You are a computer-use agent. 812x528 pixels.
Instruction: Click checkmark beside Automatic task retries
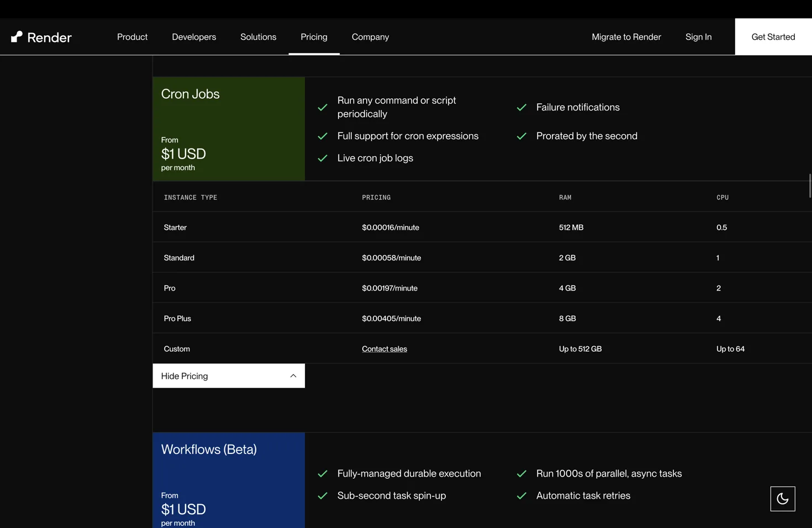tap(521, 496)
